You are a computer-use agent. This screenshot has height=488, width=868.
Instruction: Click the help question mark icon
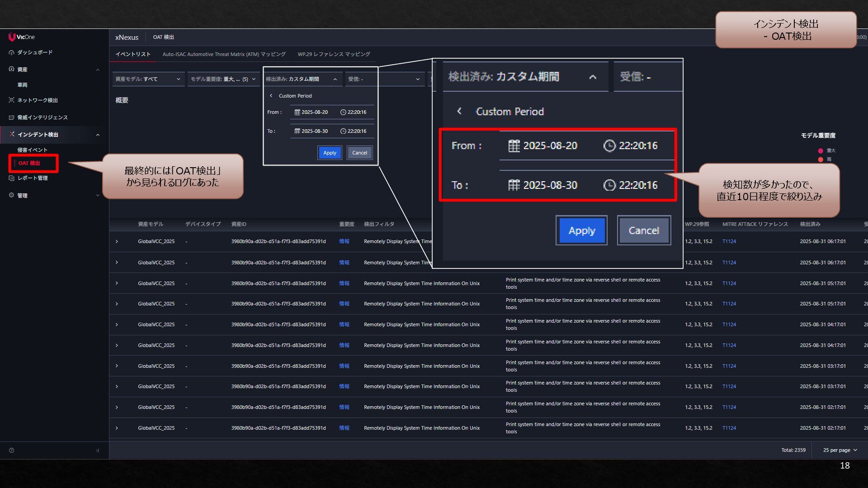point(11,450)
